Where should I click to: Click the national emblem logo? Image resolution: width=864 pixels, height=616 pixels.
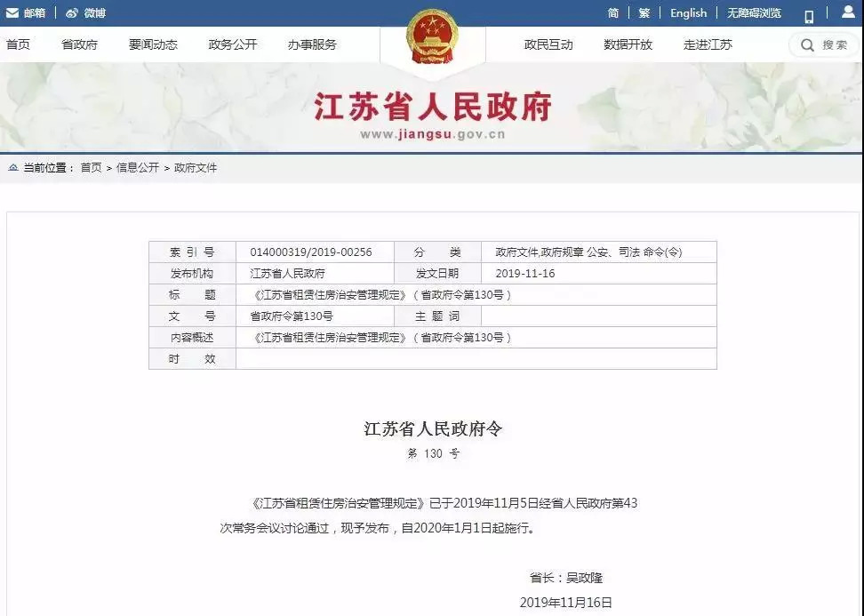point(432,36)
